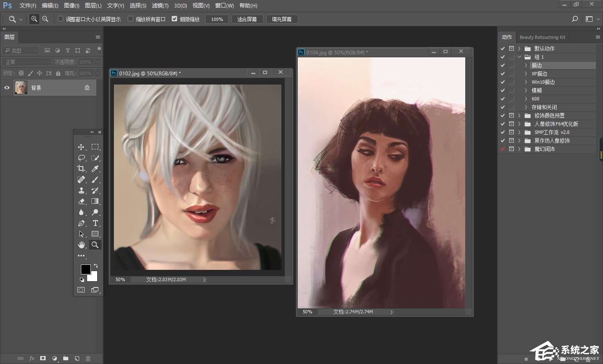Viewport: 603px width, 364px height.
Task: Expand the 默认动作 action set
Action: [519, 49]
